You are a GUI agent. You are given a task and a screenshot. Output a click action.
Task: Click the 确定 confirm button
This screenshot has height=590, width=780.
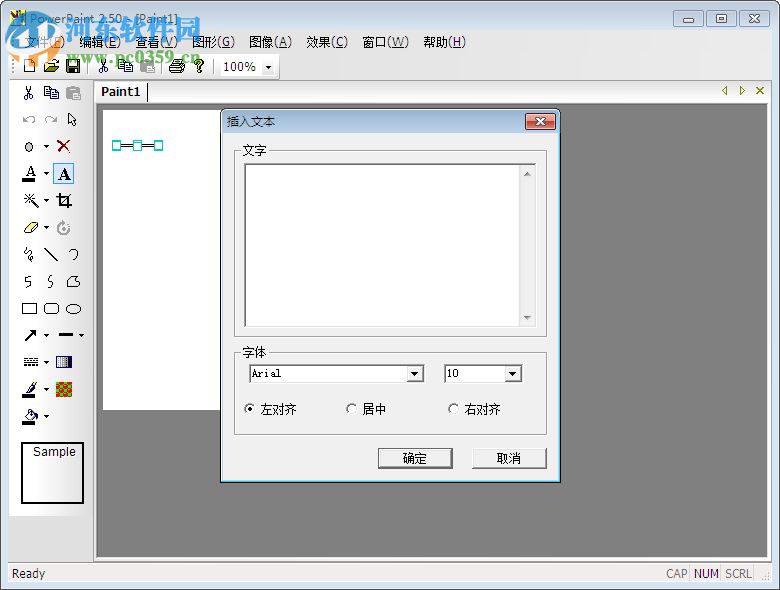415,458
